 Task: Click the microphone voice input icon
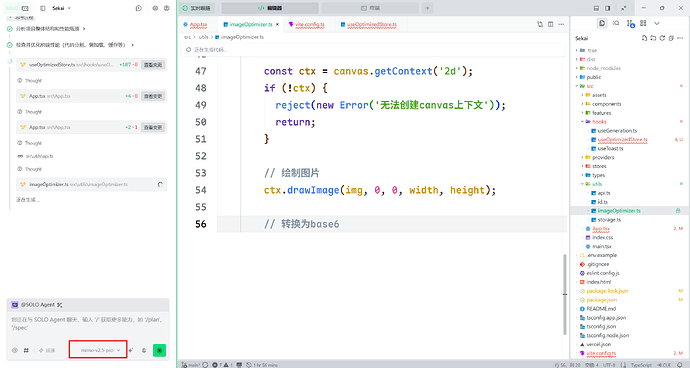coord(144,350)
